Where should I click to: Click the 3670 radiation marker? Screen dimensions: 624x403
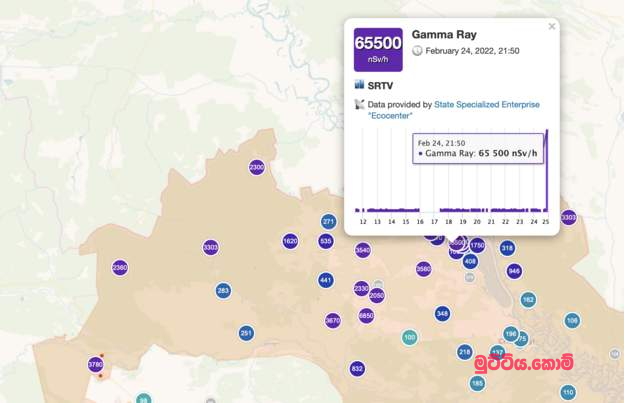[333, 320]
